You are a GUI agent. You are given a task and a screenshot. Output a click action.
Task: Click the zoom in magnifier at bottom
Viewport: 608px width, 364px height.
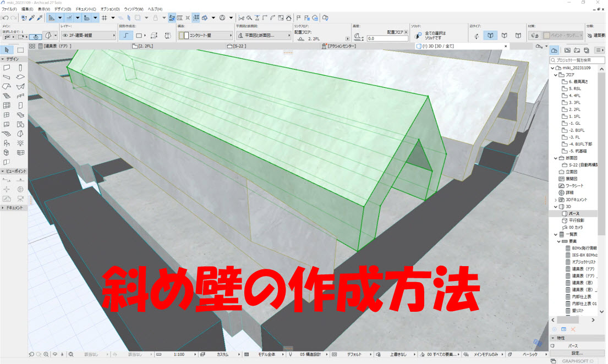[x=46, y=355]
